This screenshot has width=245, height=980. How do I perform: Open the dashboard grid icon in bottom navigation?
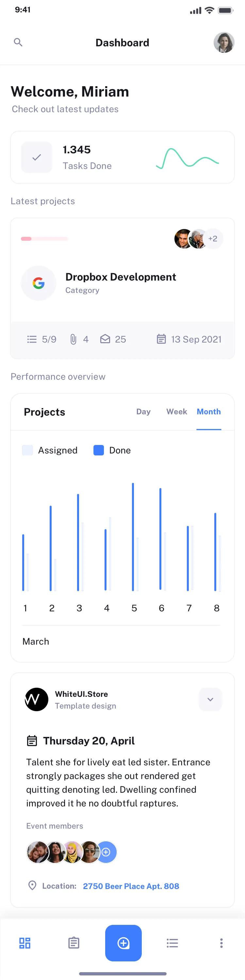(x=25, y=943)
